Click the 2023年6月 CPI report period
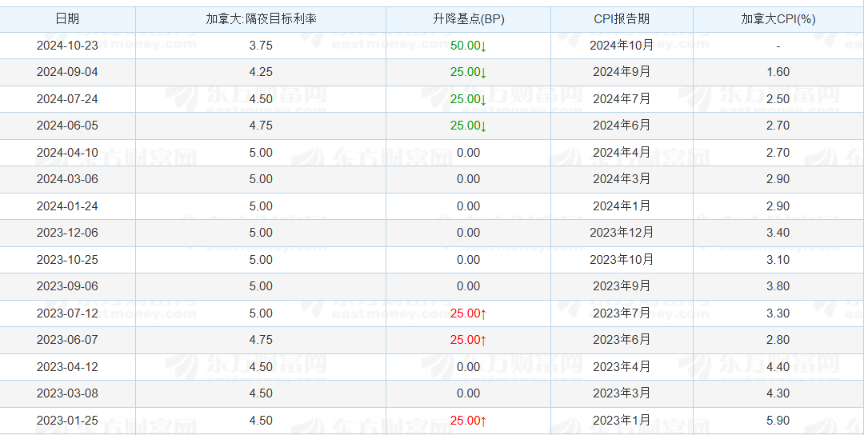868x435 pixels. (x=622, y=341)
